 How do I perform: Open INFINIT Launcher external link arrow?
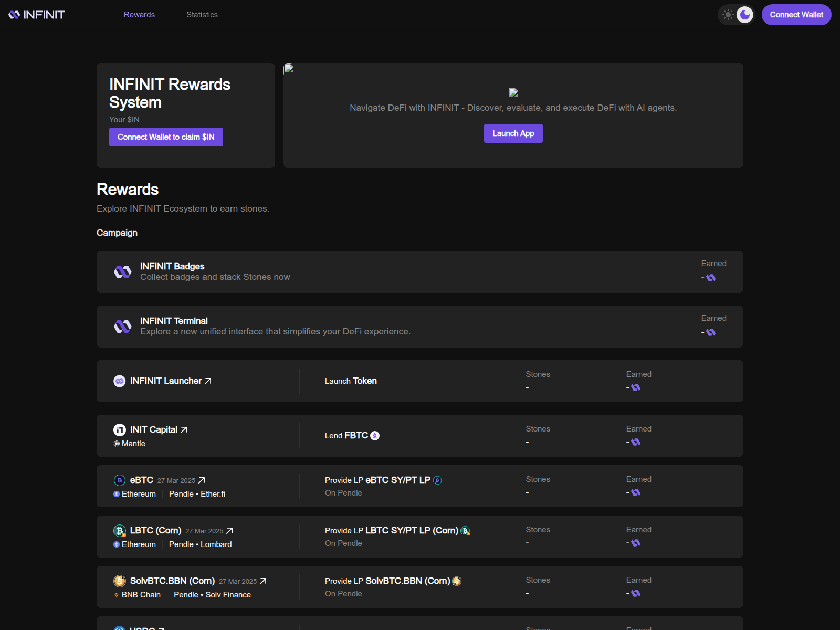pyautogui.click(x=208, y=381)
